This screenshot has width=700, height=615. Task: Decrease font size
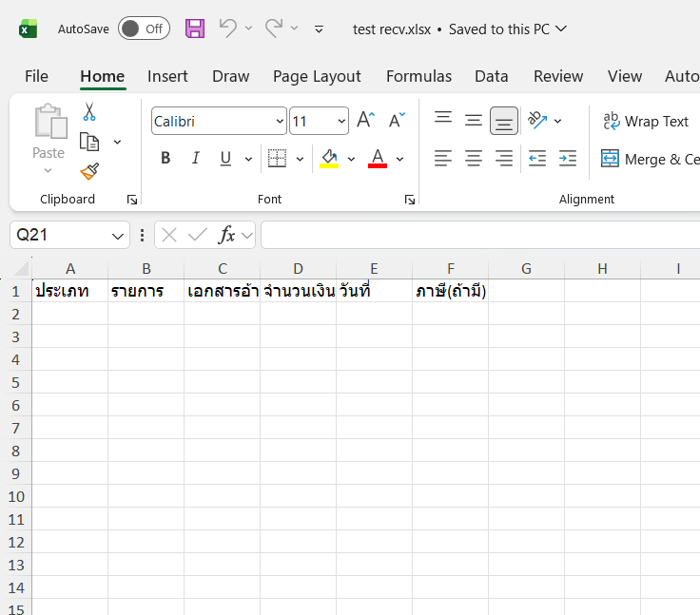click(397, 120)
